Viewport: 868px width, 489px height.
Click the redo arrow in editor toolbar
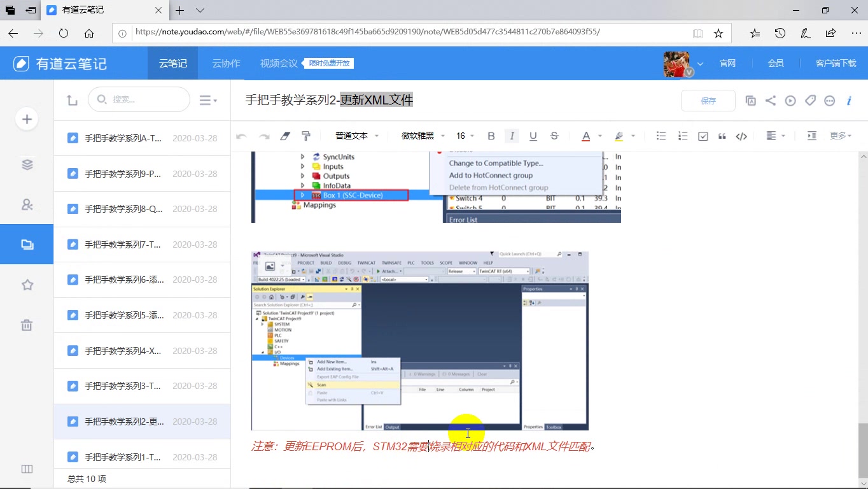tap(263, 136)
